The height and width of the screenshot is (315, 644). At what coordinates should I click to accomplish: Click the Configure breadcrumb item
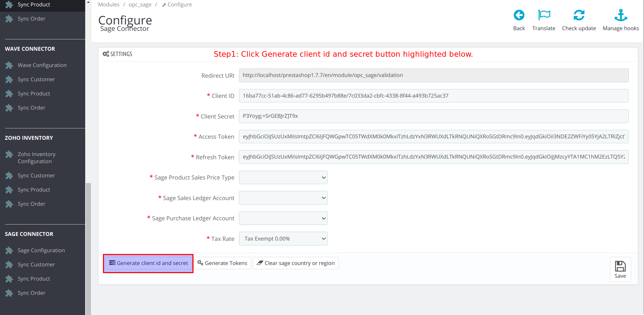pyautogui.click(x=177, y=5)
